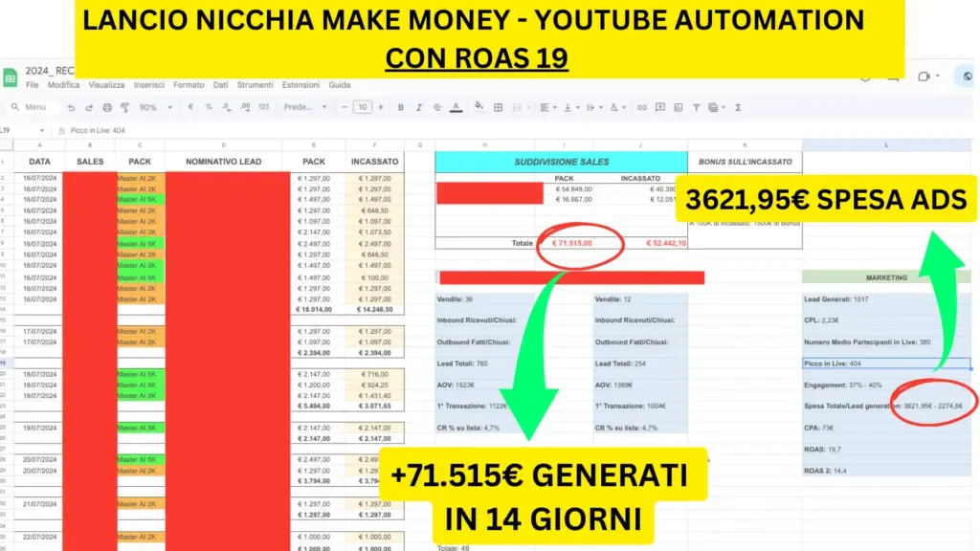Open the Estensioni menu
The width and height of the screenshot is (980, 551).
click(x=301, y=85)
